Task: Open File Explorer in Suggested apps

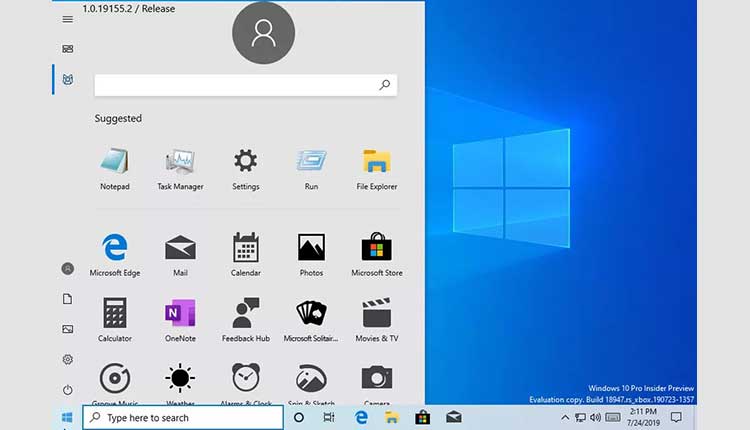Action: [x=376, y=169]
